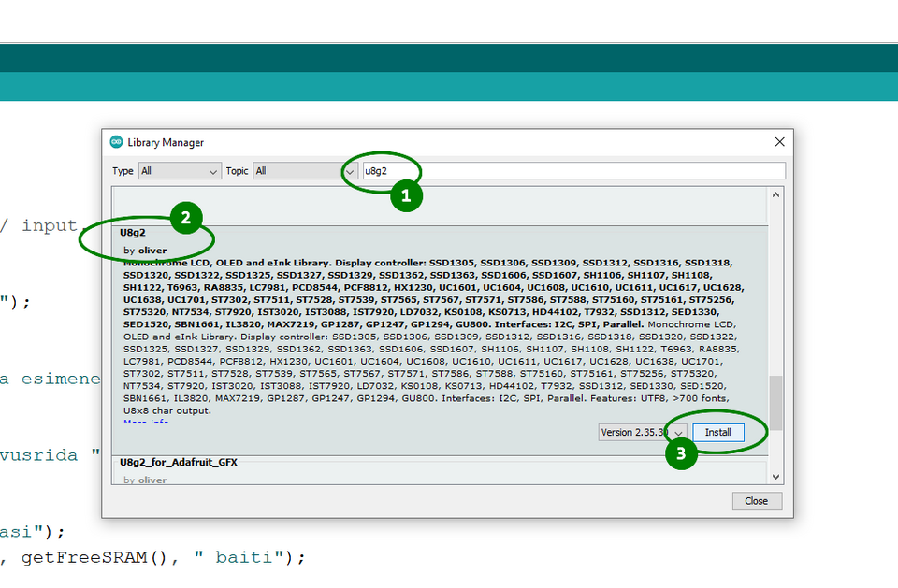898x588 pixels.
Task: Click the Arduino logo in the dialog title bar
Action: tap(116, 142)
